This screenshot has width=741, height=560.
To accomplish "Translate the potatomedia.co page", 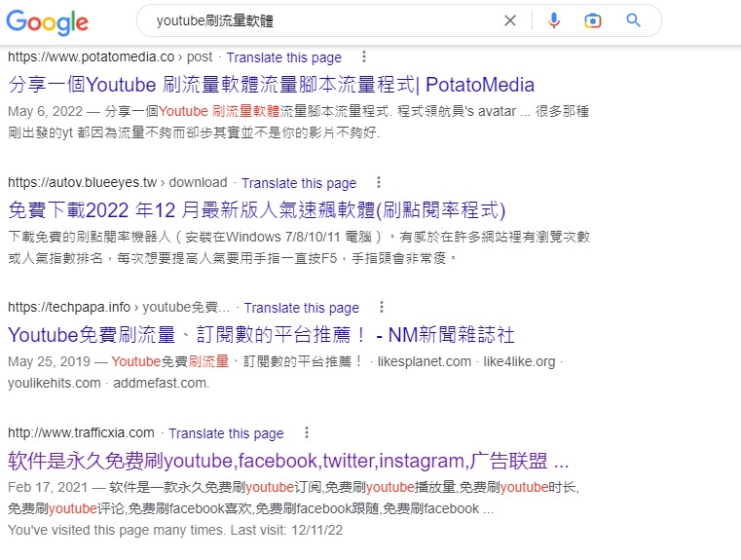I will (284, 57).
